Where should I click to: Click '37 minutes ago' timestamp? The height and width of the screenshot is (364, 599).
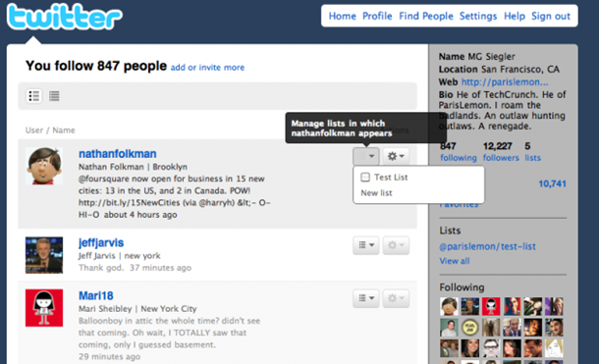click(160, 268)
